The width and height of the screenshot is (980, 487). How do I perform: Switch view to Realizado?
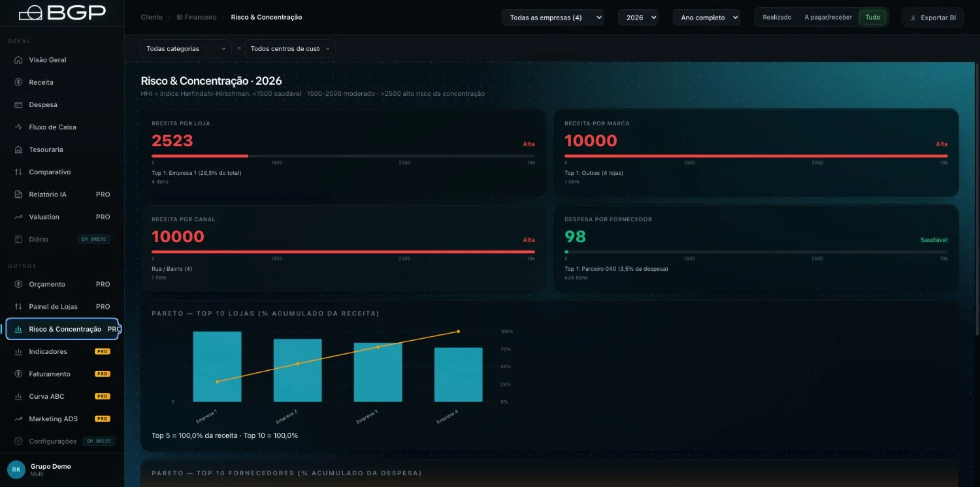pos(777,18)
